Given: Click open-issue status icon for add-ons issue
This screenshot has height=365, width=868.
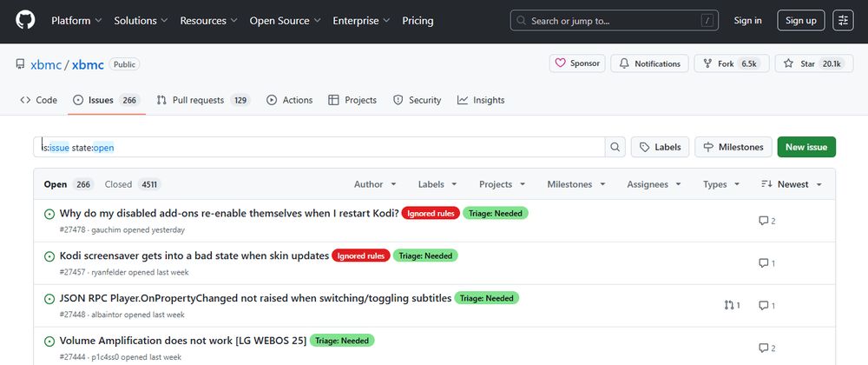Looking at the screenshot, I should pyautogui.click(x=49, y=214).
